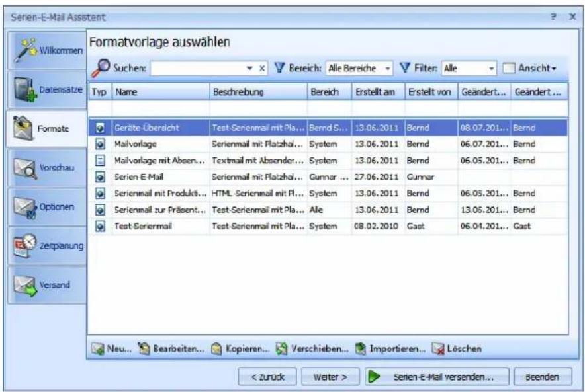
Task: Click into the Suchen text field
Action: (197, 68)
